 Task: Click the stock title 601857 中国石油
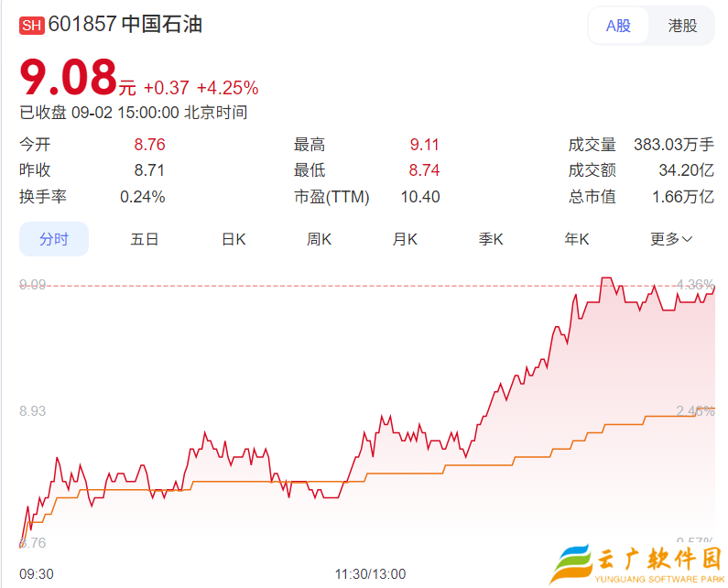coord(125,24)
